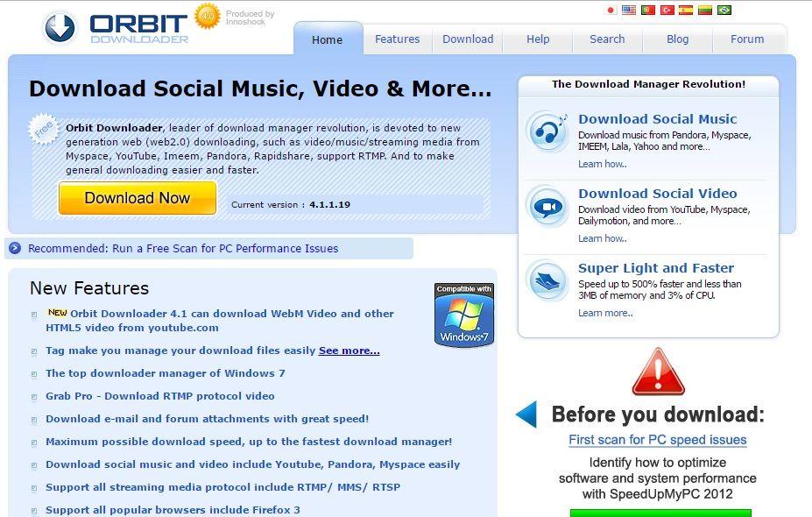Click the video camera Download Social Video icon
The image size is (812, 517).
coord(547,206)
